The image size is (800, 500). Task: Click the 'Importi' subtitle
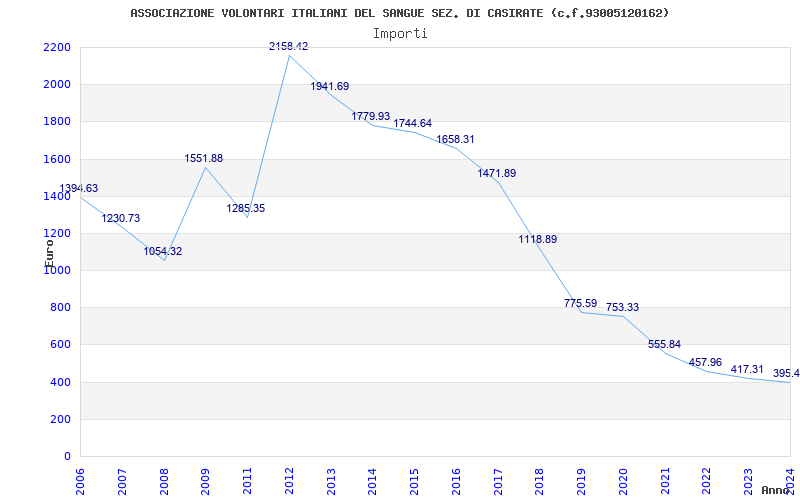[400, 34]
